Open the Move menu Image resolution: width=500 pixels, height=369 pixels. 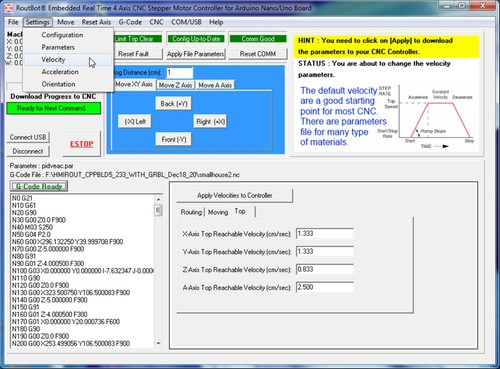tap(66, 22)
